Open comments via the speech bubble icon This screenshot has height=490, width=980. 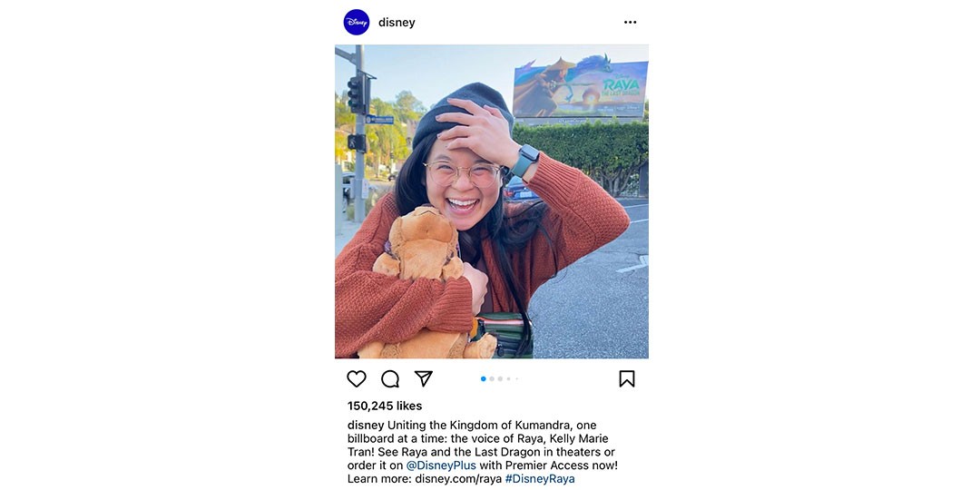click(390, 378)
